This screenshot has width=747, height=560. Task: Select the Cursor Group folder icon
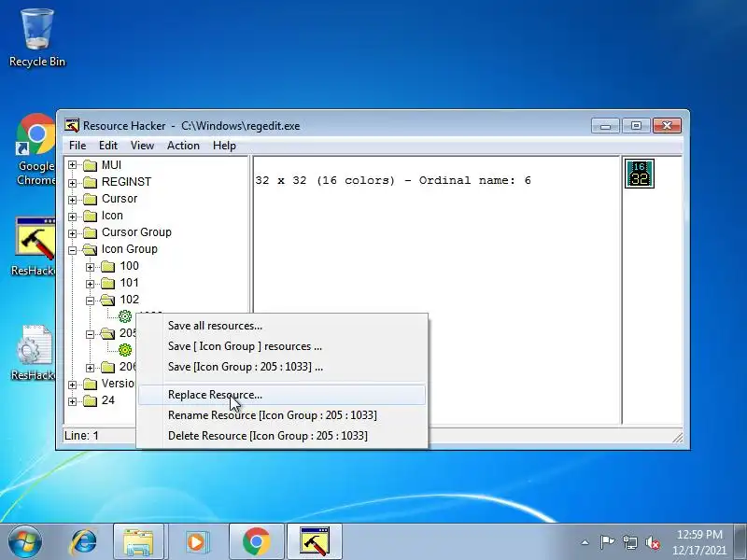[x=90, y=232]
